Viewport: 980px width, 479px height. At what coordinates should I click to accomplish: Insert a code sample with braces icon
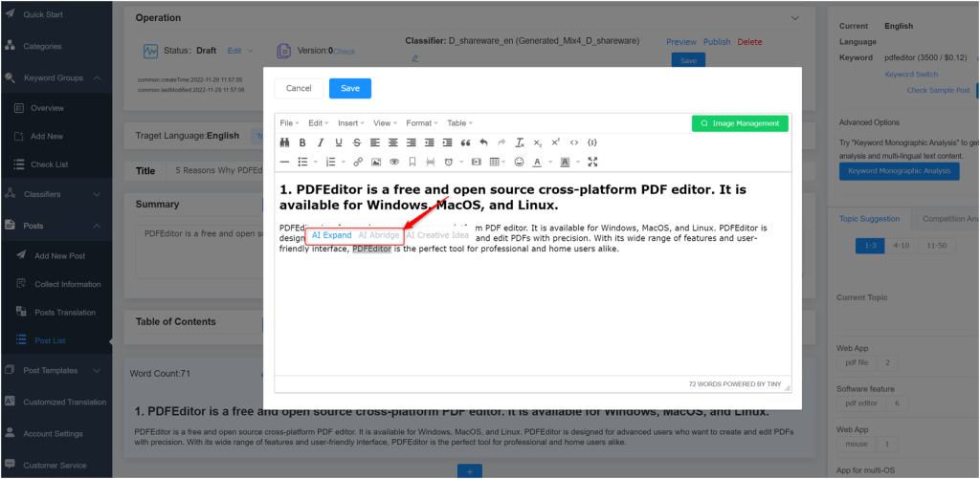click(591, 142)
